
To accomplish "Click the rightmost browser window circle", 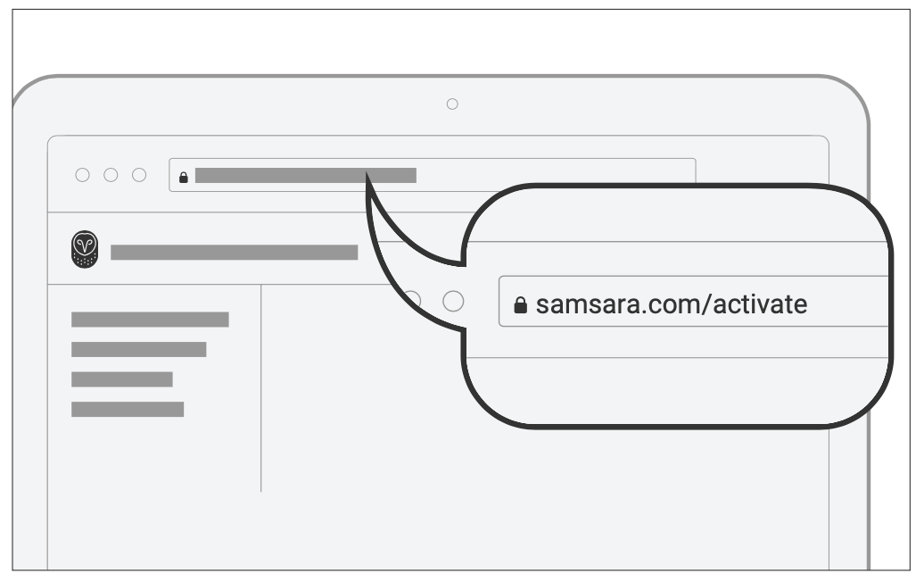I will [x=139, y=175].
